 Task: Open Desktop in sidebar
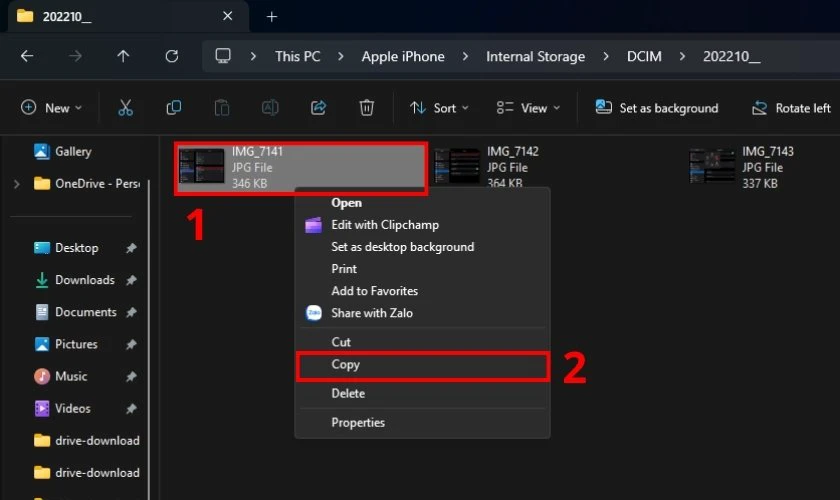click(66, 248)
